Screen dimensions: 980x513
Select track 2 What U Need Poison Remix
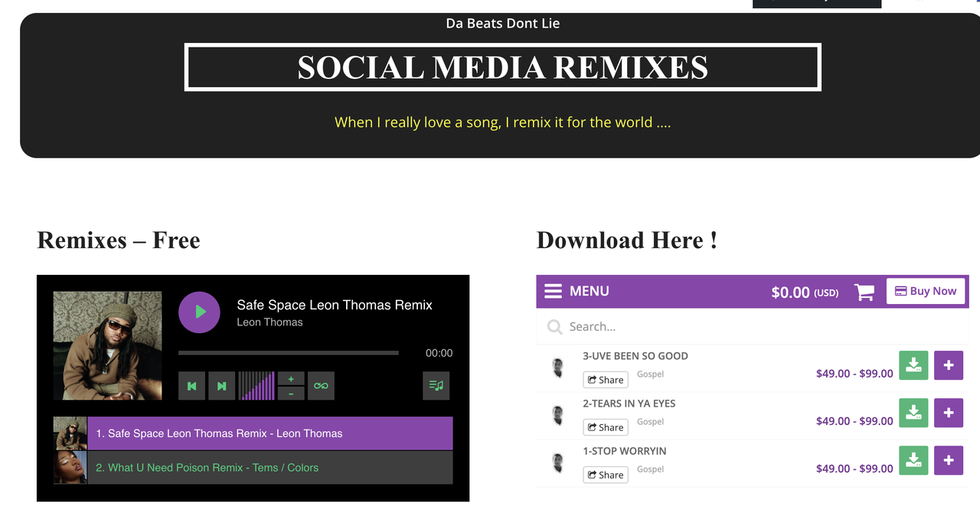pos(269,467)
